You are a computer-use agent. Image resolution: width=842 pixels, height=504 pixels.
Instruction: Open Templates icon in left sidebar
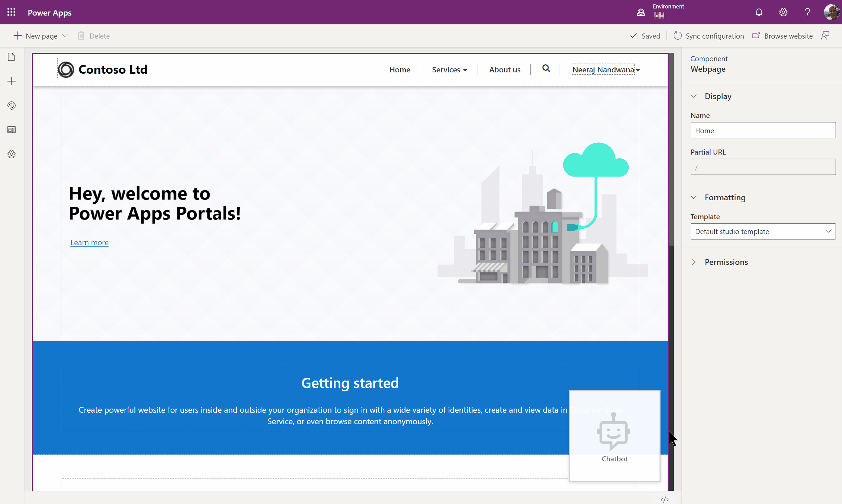[11, 130]
